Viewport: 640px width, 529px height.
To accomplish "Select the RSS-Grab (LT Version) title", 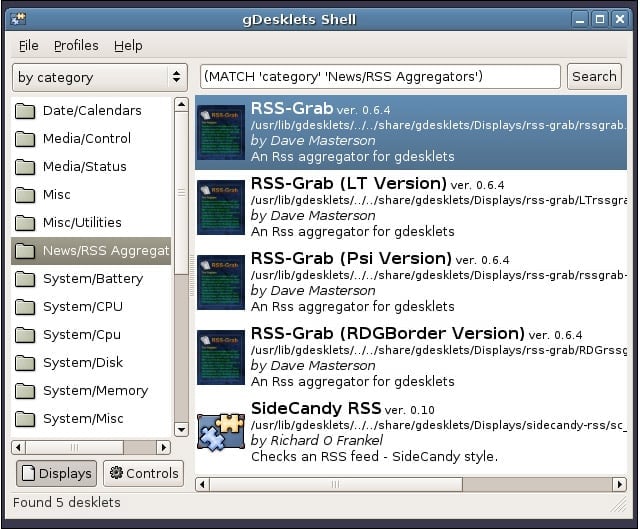I will 349,183.
